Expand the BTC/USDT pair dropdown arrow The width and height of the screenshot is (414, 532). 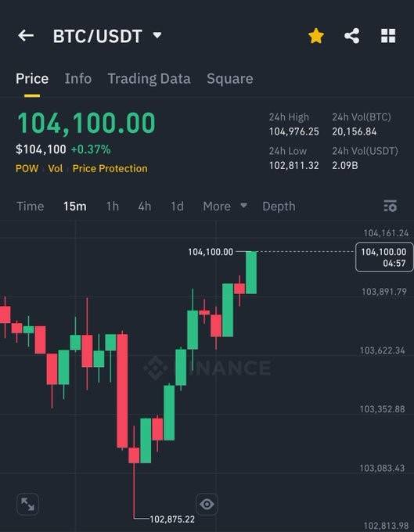click(x=157, y=35)
